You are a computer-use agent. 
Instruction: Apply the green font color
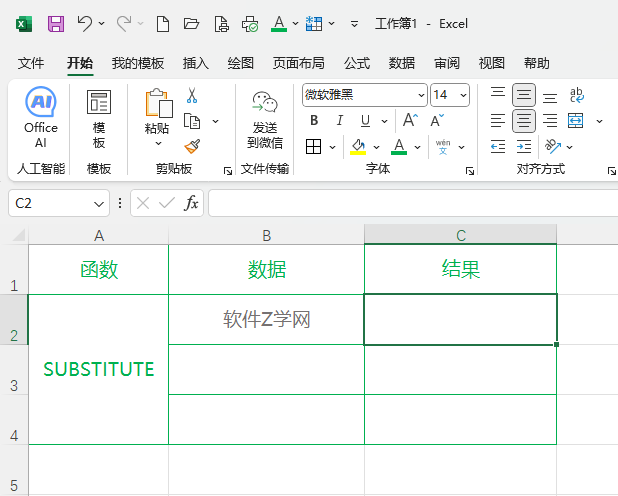tap(399, 147)
